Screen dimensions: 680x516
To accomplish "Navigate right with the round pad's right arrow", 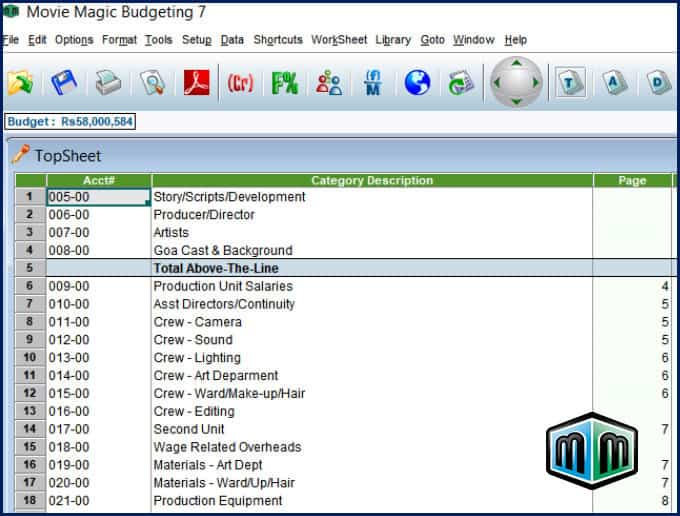I will (536, 82).
